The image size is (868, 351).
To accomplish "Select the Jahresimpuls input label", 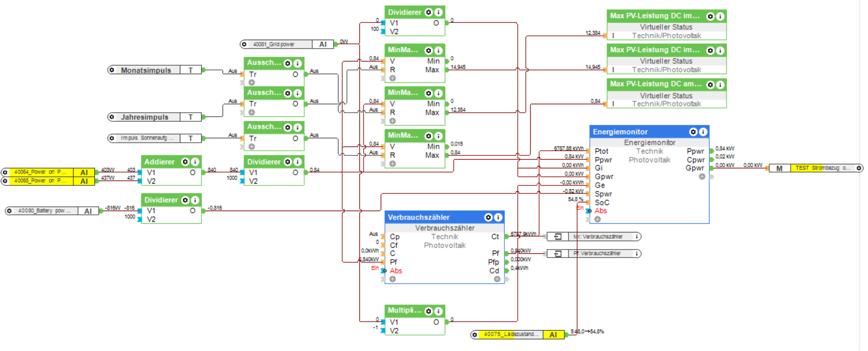I will click(x=144, y=117).
